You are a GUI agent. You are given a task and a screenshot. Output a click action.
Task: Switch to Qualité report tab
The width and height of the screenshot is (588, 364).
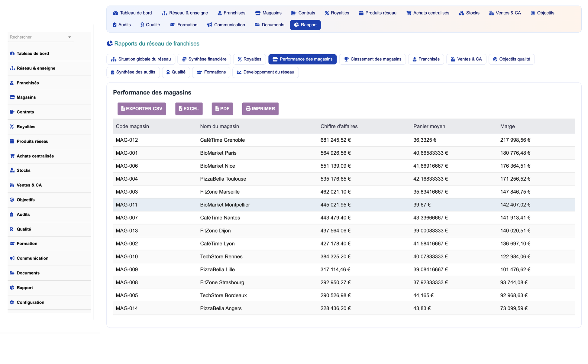point(176,72)
